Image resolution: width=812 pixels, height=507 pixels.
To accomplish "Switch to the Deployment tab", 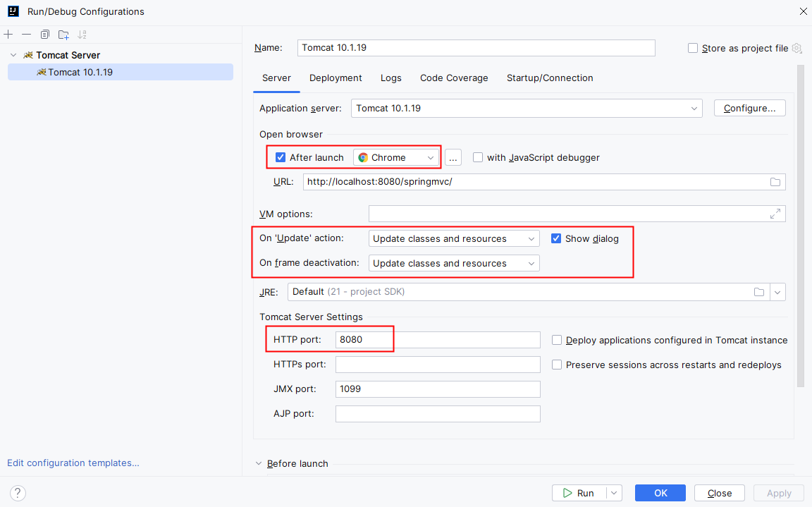I will (x=336, y=78).
